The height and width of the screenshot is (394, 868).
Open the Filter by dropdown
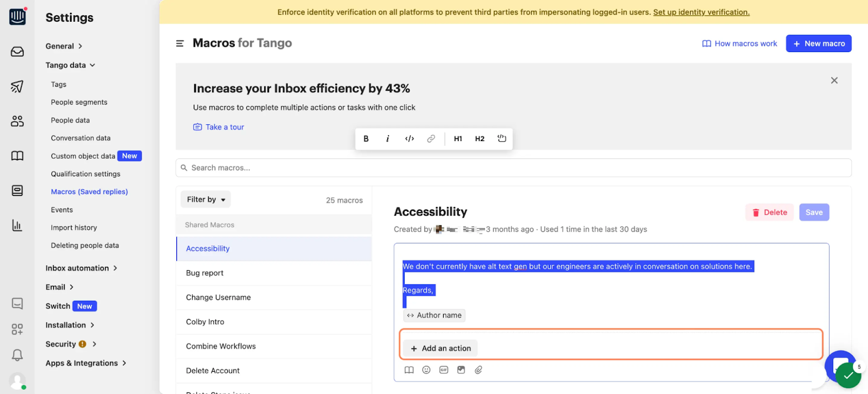206,200
